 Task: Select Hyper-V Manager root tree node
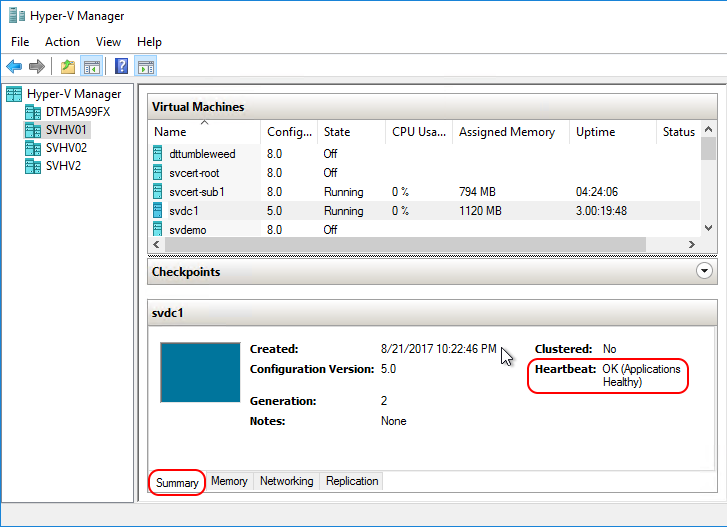pyautogui.click(x=74, y=94)
